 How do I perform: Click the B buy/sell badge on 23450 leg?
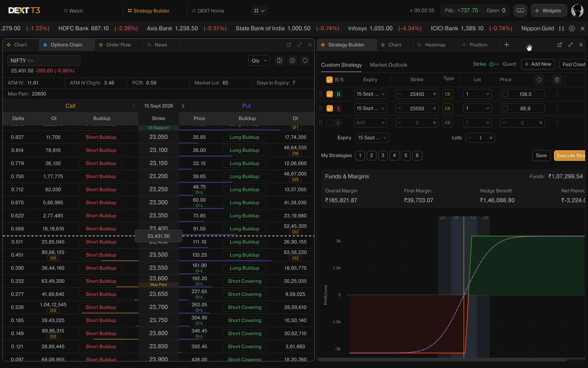click(338, 94)
